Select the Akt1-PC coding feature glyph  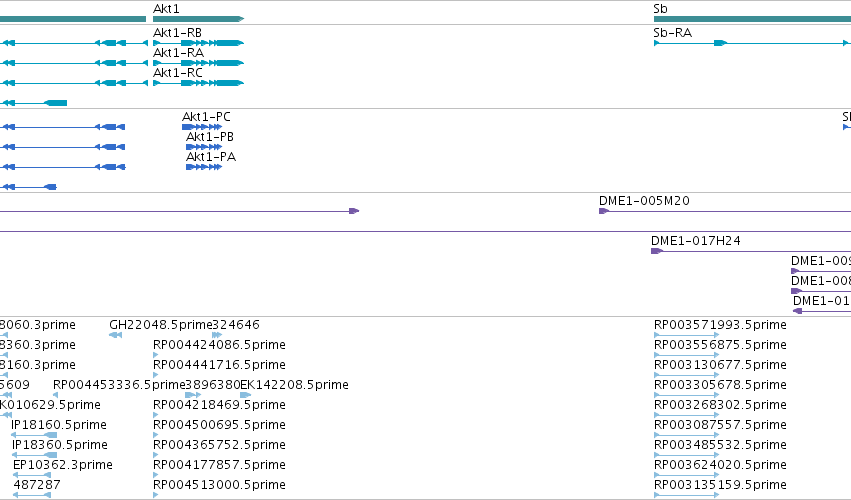(202, 127)
